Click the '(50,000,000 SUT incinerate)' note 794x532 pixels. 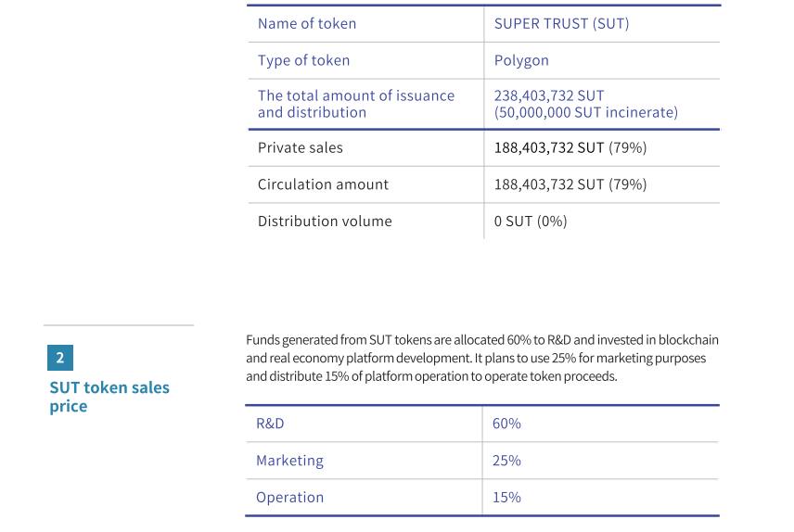(x=585, y=112)
